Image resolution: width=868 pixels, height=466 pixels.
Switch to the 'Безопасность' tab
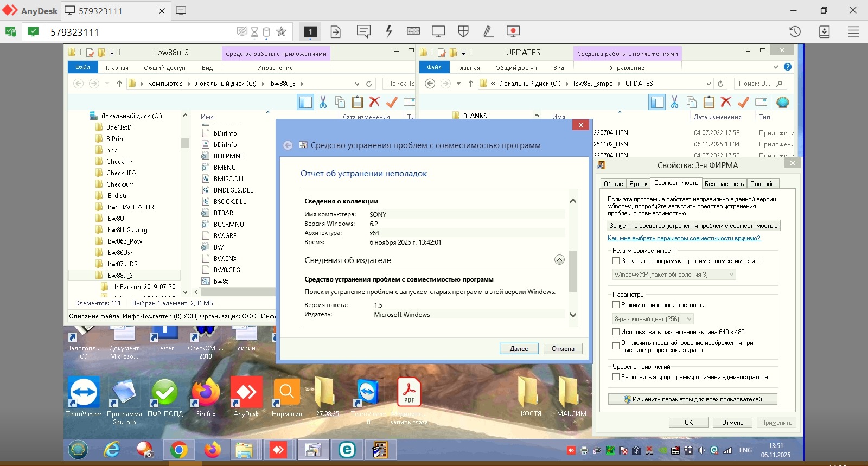[x=724, y=184]
